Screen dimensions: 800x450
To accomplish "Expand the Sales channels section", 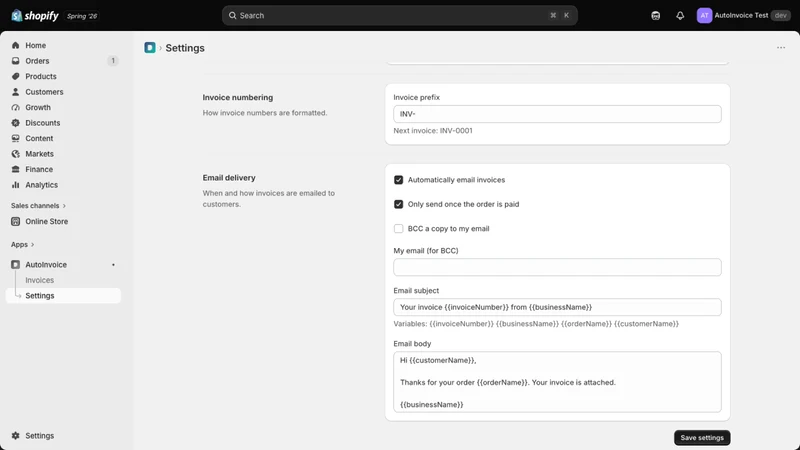I will pos(38,206).
